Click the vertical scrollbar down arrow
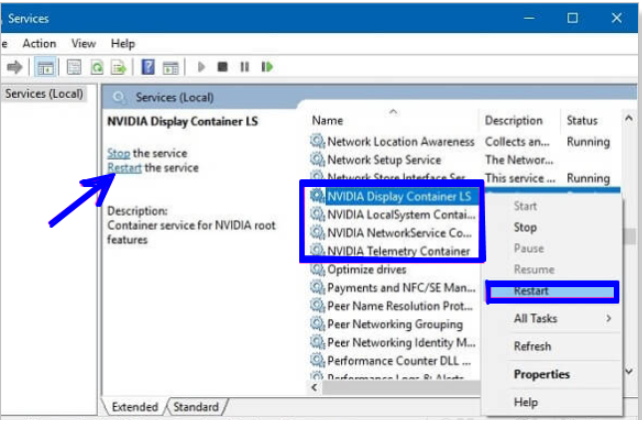Screen dimensions: 643x423 pos(629,371)
